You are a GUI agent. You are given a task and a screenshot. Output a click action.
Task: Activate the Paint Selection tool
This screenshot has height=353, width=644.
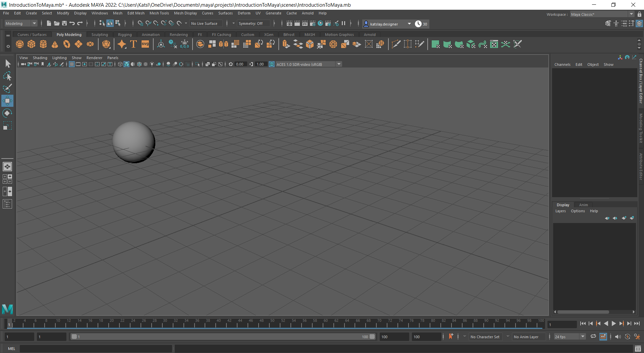(8, 88)
